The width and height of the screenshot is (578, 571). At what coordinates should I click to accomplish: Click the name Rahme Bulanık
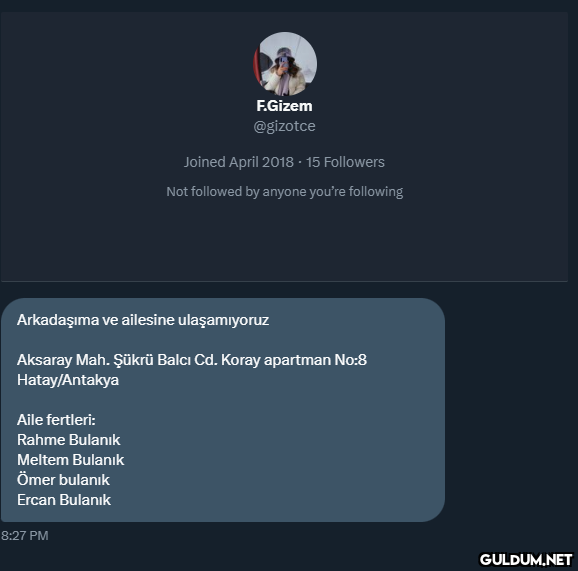click(x=69, y=440)
